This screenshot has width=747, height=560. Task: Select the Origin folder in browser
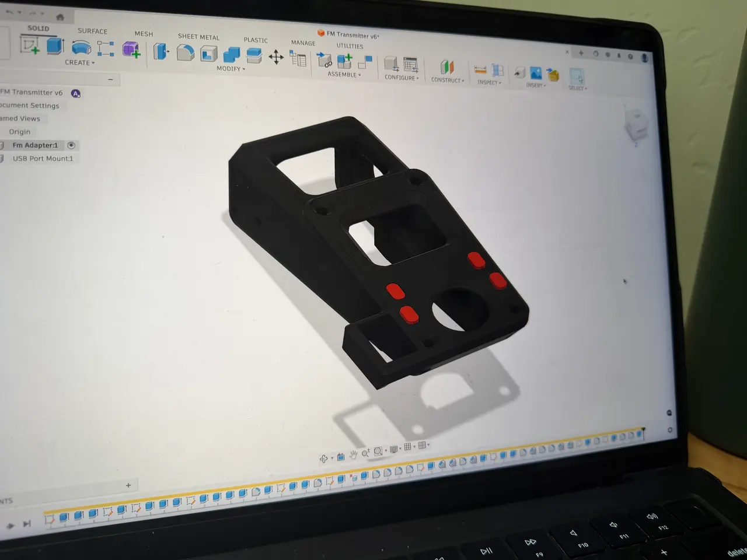pos(19,132)
